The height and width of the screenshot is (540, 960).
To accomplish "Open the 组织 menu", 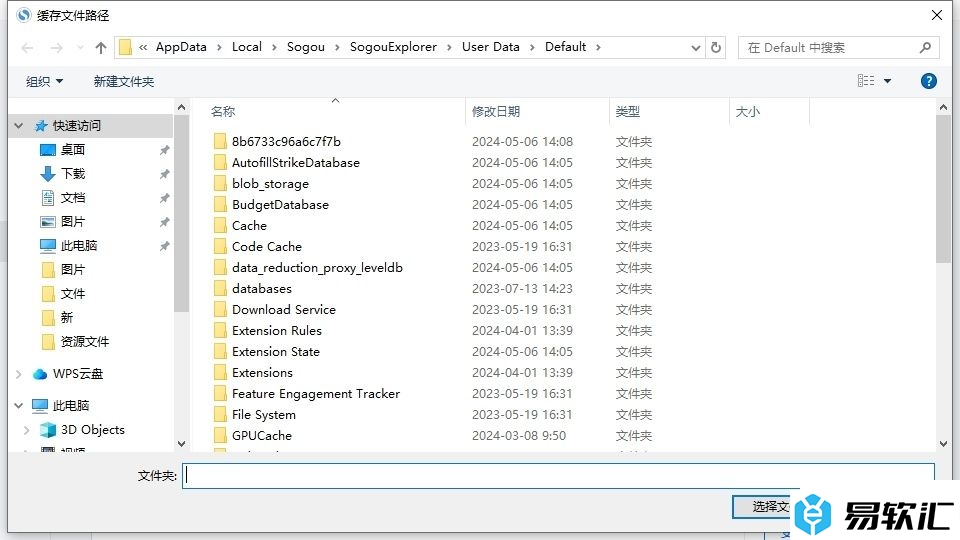I will point(44,81).
